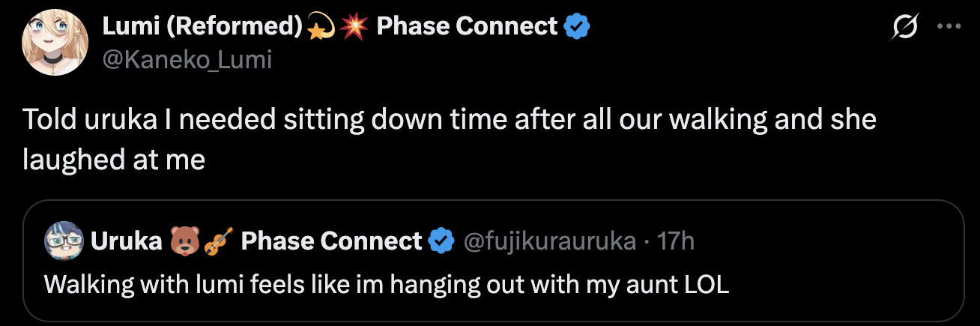The image size is (980, 326).
Task: Click "Phase Connect" in Uruka's name
Action: click(x=331, y=241)
